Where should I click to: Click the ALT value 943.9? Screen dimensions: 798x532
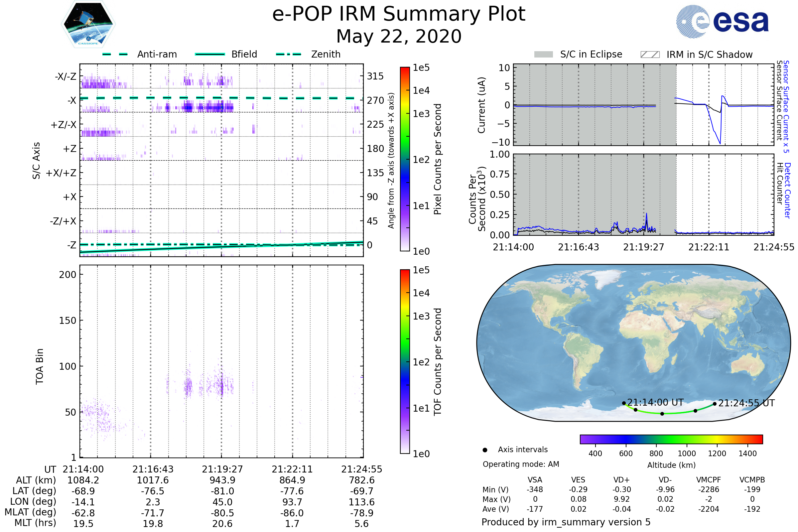(x=222, y=480)
